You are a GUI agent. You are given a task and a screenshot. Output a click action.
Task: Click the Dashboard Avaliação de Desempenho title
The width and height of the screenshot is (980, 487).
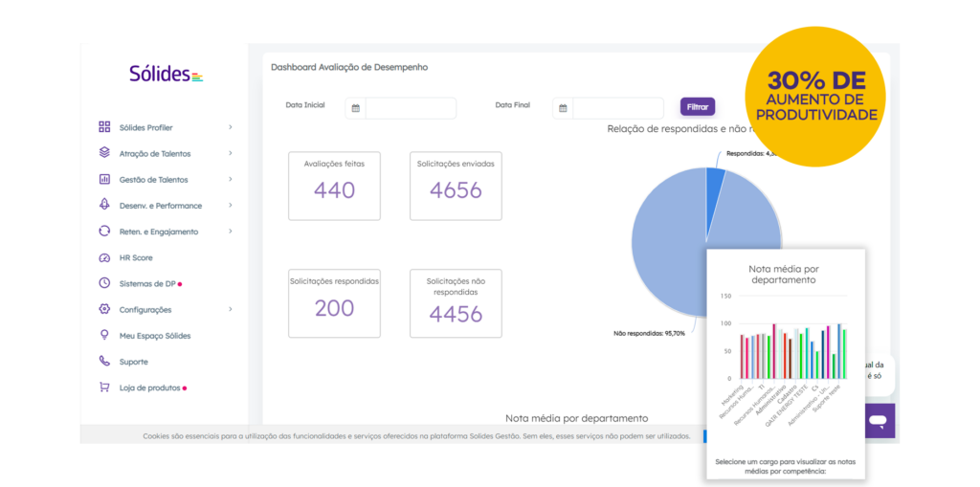coord(349,67)
